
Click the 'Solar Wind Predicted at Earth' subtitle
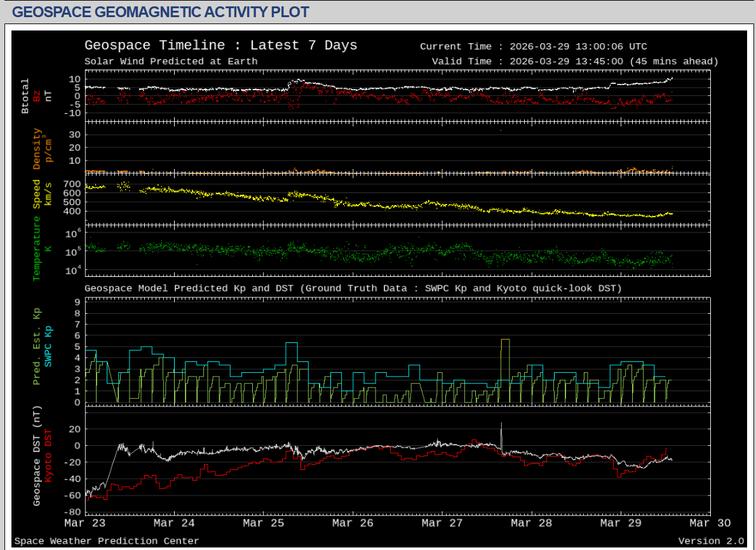click(x=171, y=62)
